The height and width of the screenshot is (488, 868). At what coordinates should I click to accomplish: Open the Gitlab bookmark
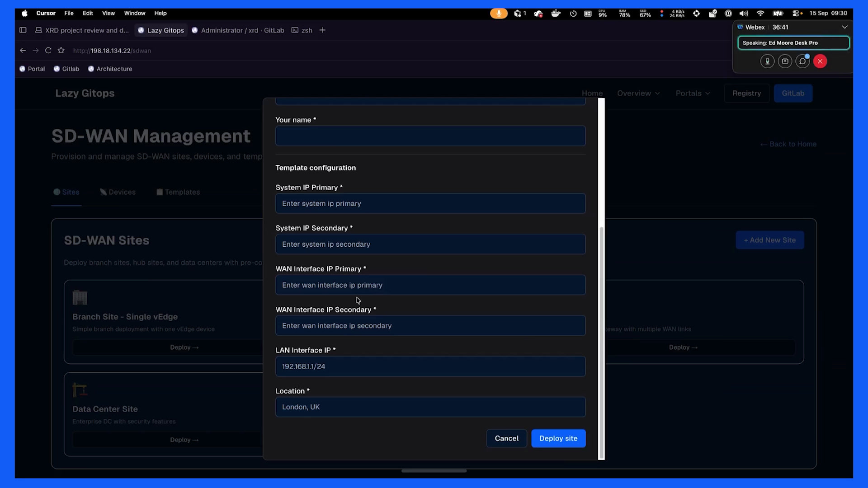(66, 69)
